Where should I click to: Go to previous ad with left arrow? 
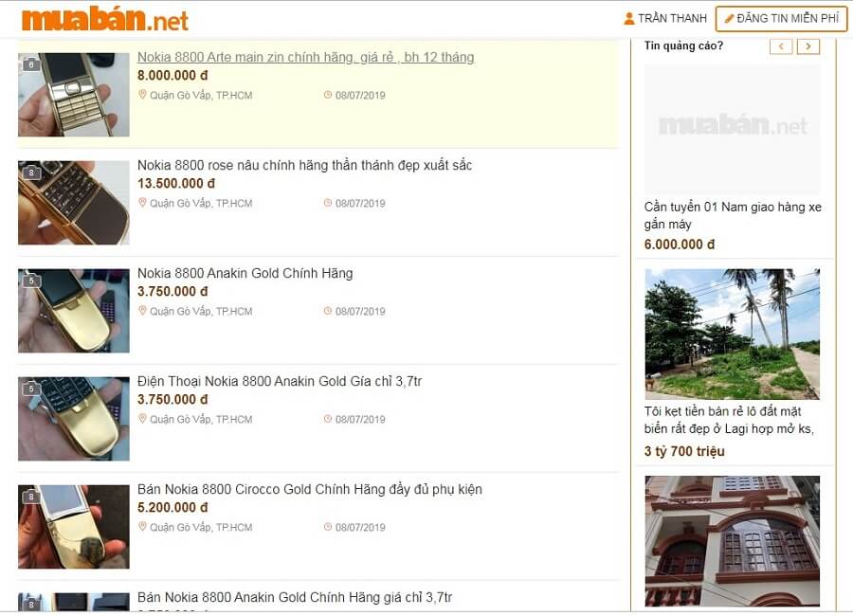[x=781, y=46]
